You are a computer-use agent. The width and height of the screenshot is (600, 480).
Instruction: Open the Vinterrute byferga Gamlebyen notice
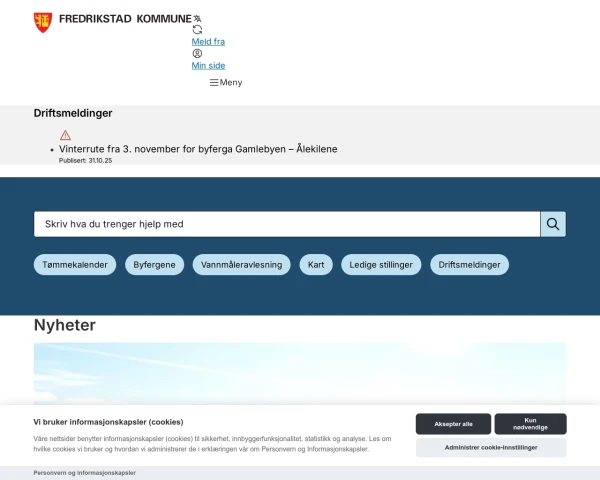click(x=198, y=149)
